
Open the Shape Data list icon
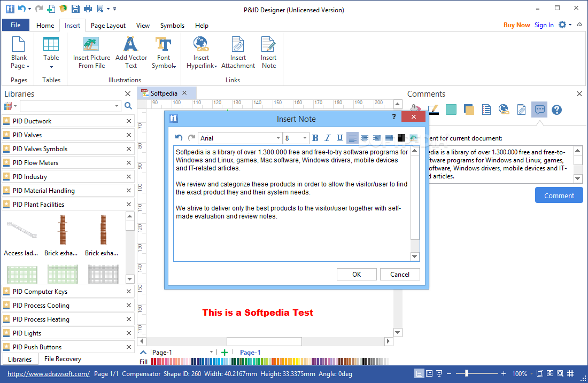pyautogui.click(x=486, y=110)
